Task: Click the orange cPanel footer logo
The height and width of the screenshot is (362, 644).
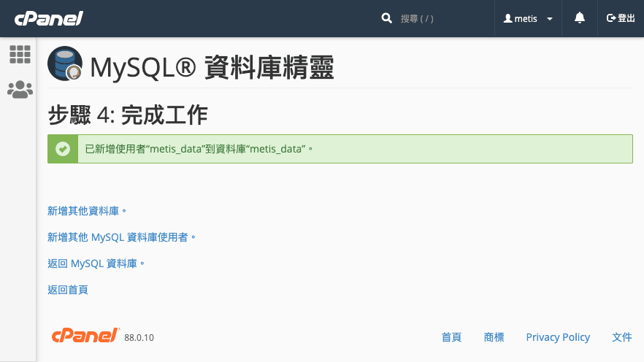Action: pyautogui.click(x=85, y=336)
